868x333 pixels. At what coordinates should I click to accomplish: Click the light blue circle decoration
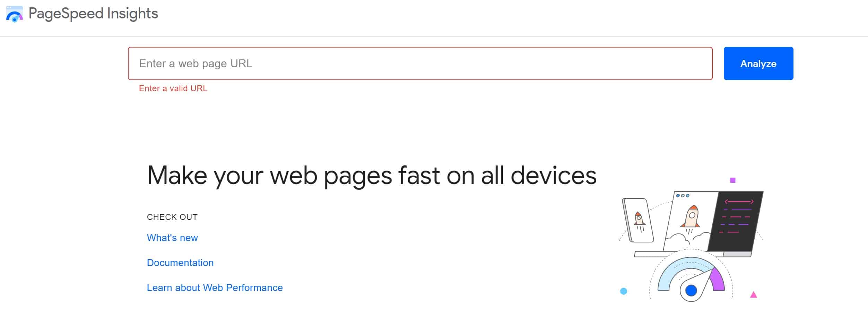coord(623,291)
